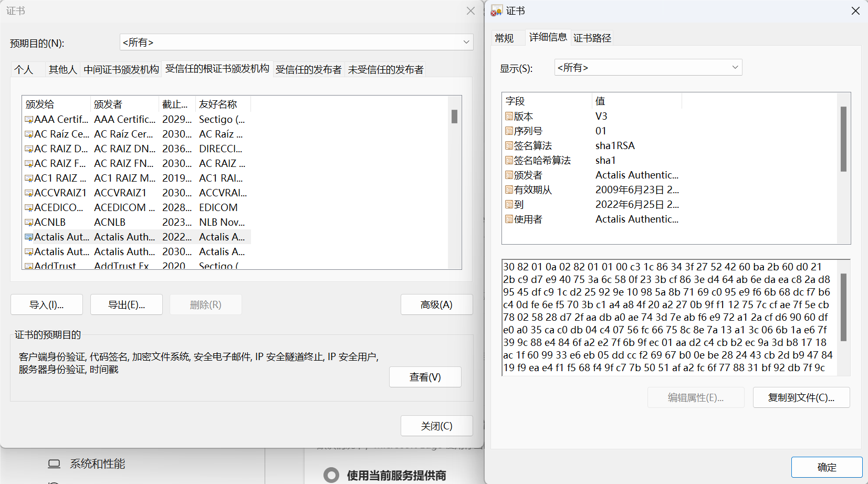
Task: Select the AC RAIZ F... certificate icon
Action: click(29, 164)
